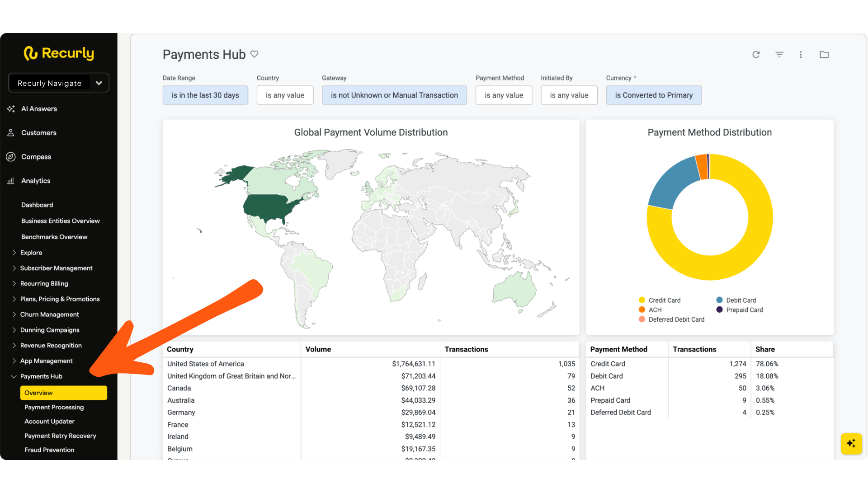
Task: Open Payment Retry Recovery page
Action: coord(61,436)
